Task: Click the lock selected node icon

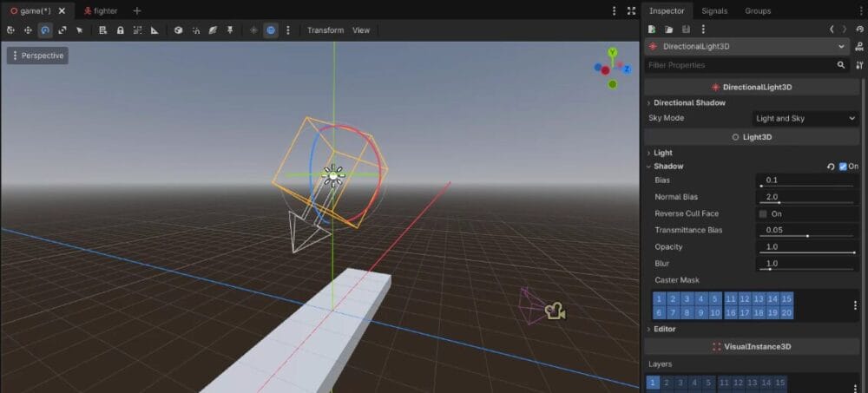Action: 120,30
